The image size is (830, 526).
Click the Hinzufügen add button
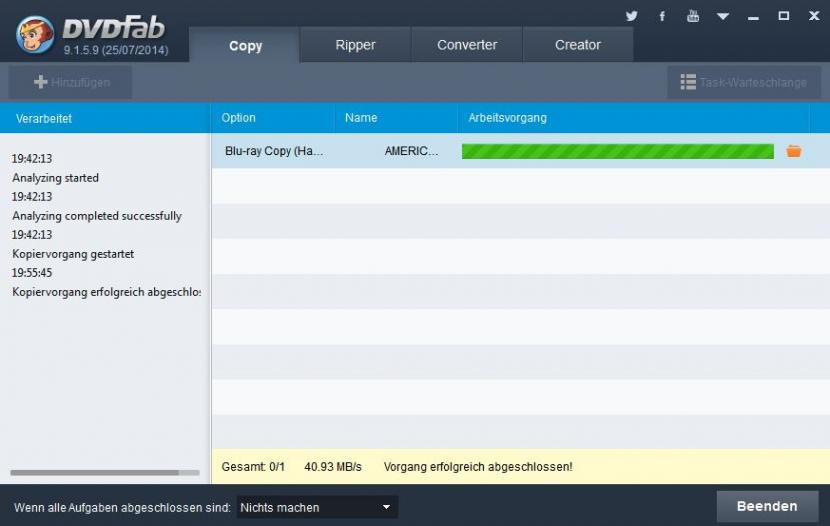(x=70, y=83)
